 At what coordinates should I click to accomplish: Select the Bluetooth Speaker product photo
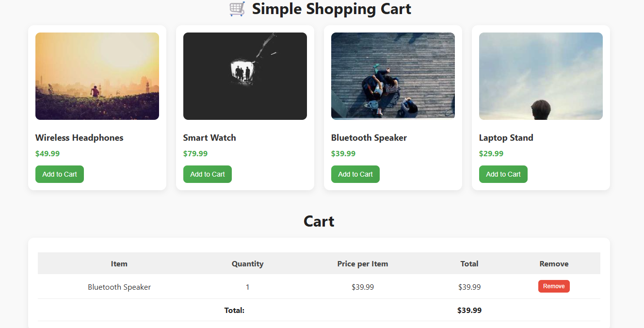[393, 76]
